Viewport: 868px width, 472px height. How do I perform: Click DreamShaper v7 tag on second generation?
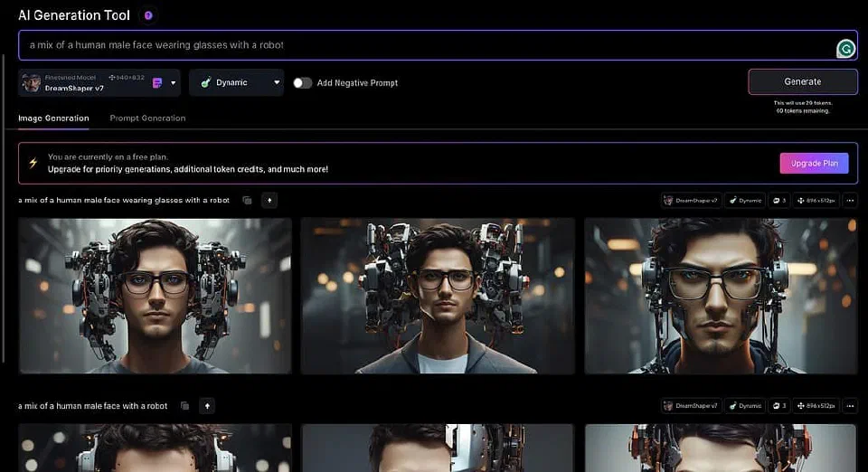pos(691,406)
